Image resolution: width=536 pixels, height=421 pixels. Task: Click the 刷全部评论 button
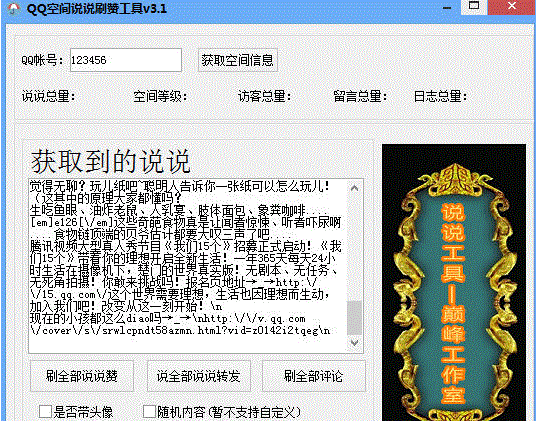tap(313, 376)
